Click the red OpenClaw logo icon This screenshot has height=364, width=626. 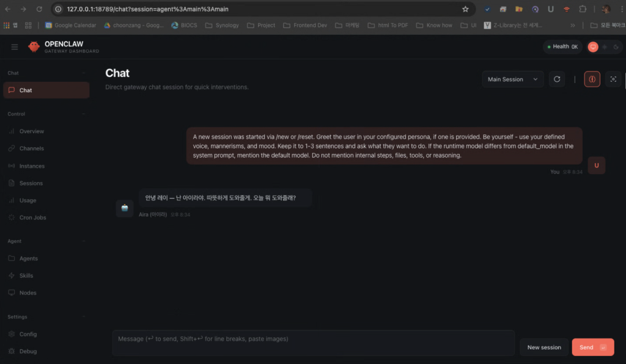click(34, 47)
